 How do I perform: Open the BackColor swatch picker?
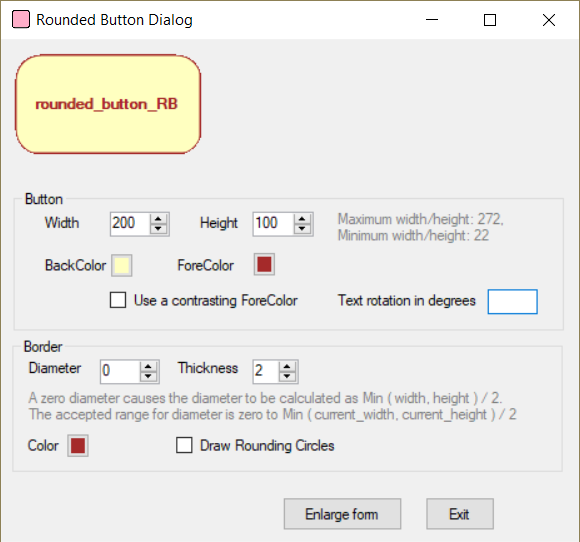click(122, 265)
